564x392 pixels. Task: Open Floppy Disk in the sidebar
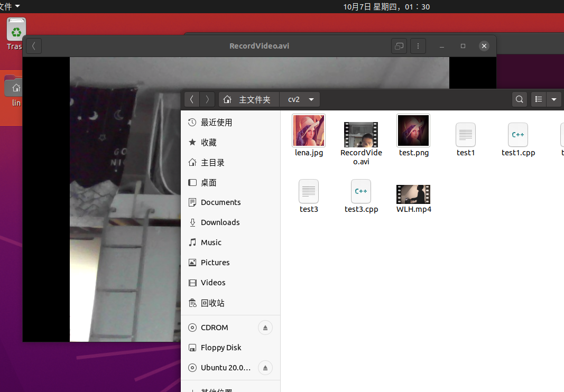(230, 348)
